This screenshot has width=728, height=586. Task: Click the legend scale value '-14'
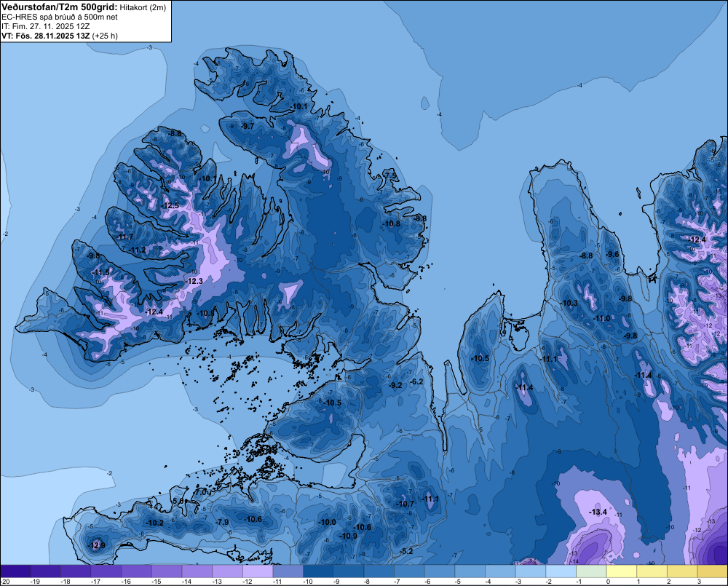pos(186,582)
